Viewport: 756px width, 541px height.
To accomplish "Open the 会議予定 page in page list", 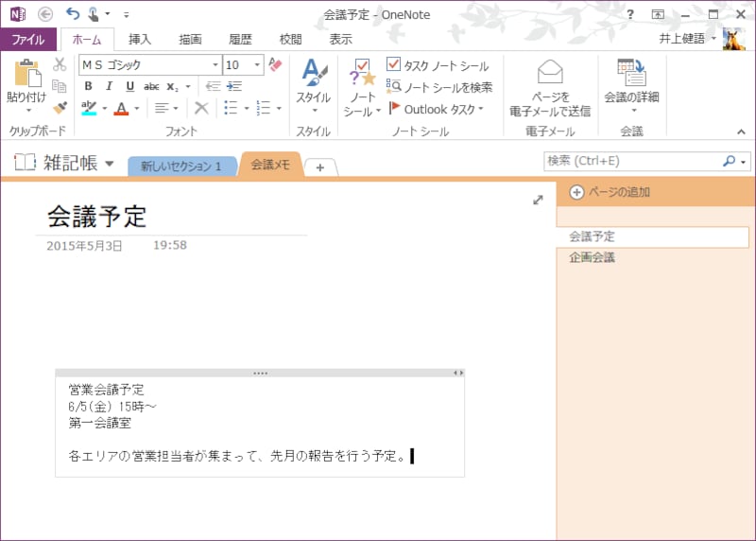I will point(652,236).
